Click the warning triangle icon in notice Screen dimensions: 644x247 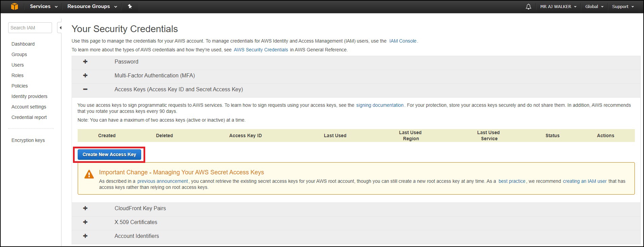tap(89, 174)
